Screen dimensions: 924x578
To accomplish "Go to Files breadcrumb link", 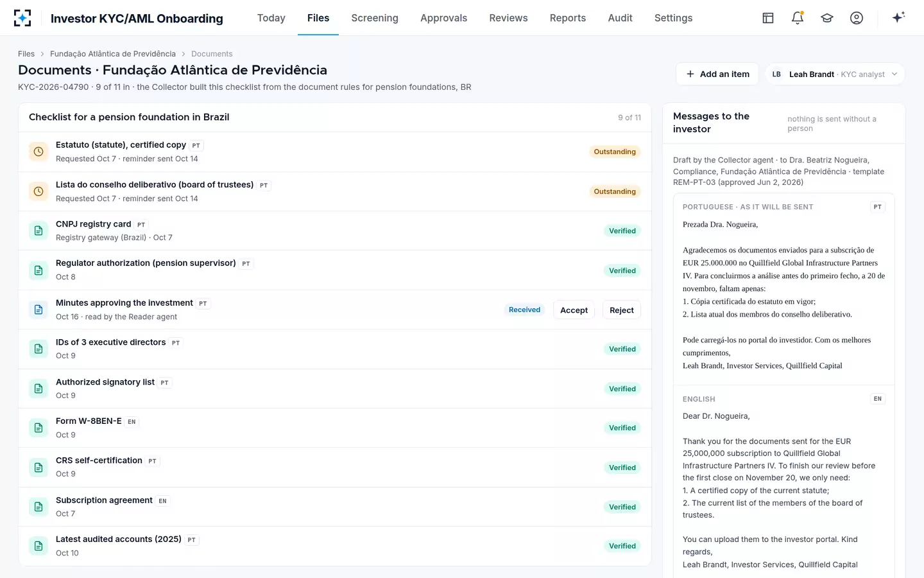I will point(26,54).
